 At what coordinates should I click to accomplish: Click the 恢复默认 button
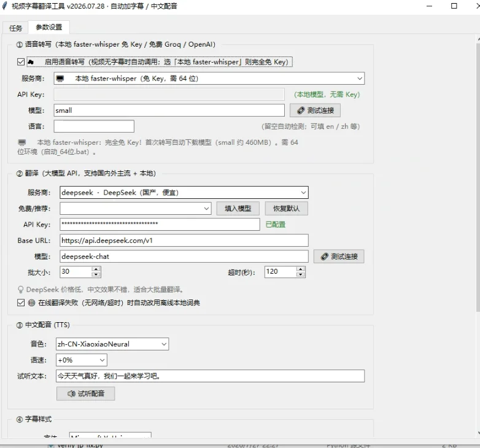pos(286,209)
